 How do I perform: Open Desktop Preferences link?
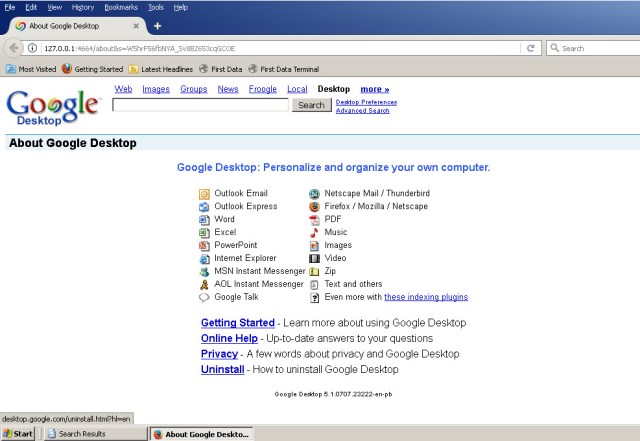pyautogui.click(x=366, y=102)
